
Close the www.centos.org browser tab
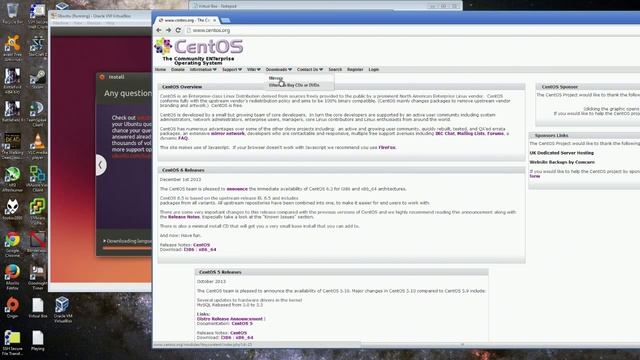pos(214,20)
